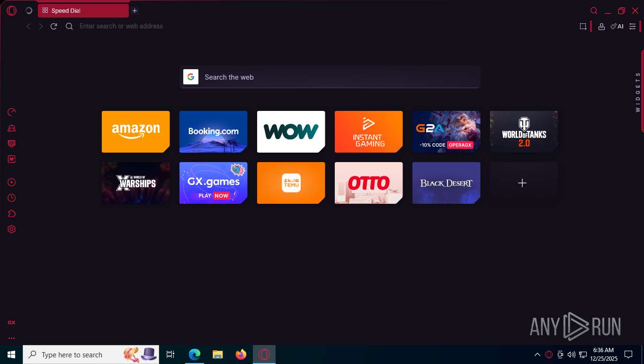This screenshot has width=644, height=364.
Task: Expand the Widgets side panel
Action: point(638,91)
